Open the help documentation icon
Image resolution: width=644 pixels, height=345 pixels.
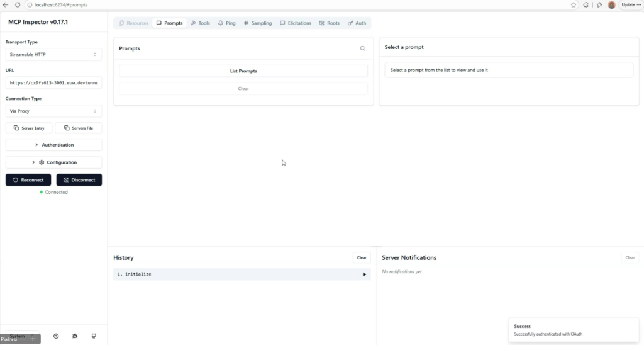56,336
